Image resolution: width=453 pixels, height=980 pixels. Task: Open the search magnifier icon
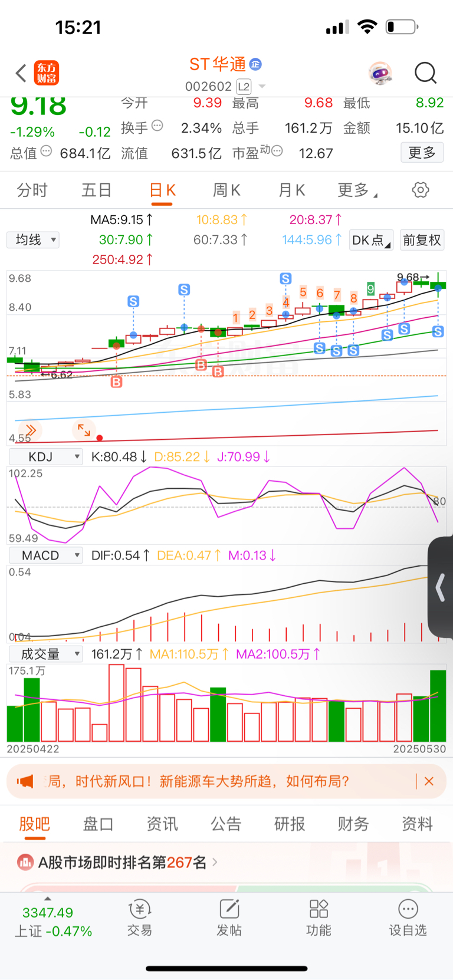425,73
